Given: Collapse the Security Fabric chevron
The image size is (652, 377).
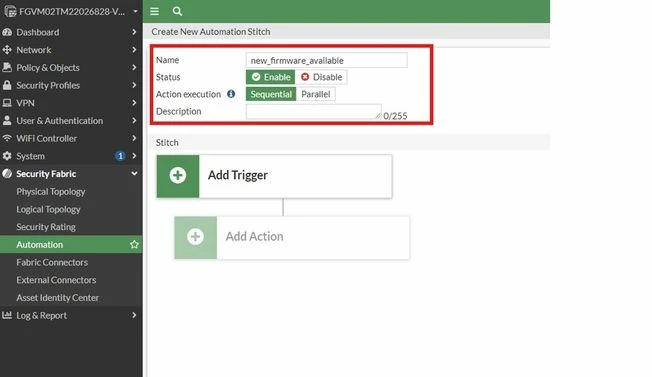Looking at the screenshot, I should 134,174.
